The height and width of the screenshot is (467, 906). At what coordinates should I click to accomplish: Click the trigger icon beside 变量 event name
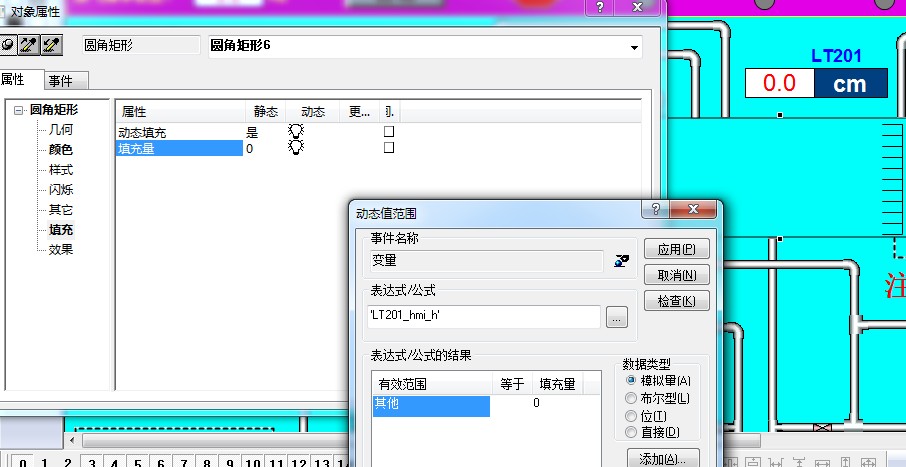[x=621, y=261]
